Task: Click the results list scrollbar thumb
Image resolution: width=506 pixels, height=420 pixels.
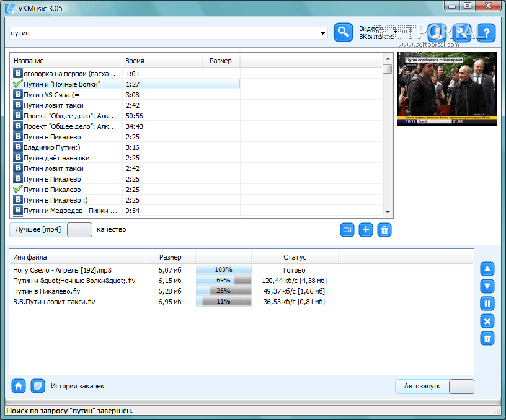Action: pos(388,69)
